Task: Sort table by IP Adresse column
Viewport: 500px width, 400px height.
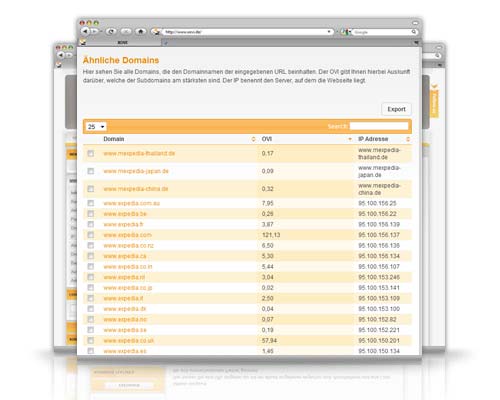Action: point(373,139)
